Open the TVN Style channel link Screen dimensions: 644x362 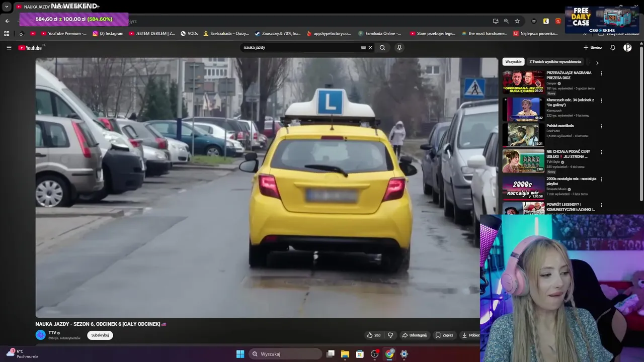[553, 162]
